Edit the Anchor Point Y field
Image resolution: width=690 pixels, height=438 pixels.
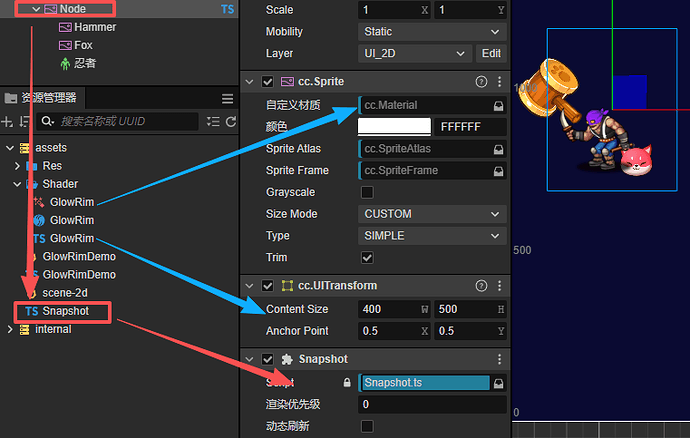(x=470, y=331)
